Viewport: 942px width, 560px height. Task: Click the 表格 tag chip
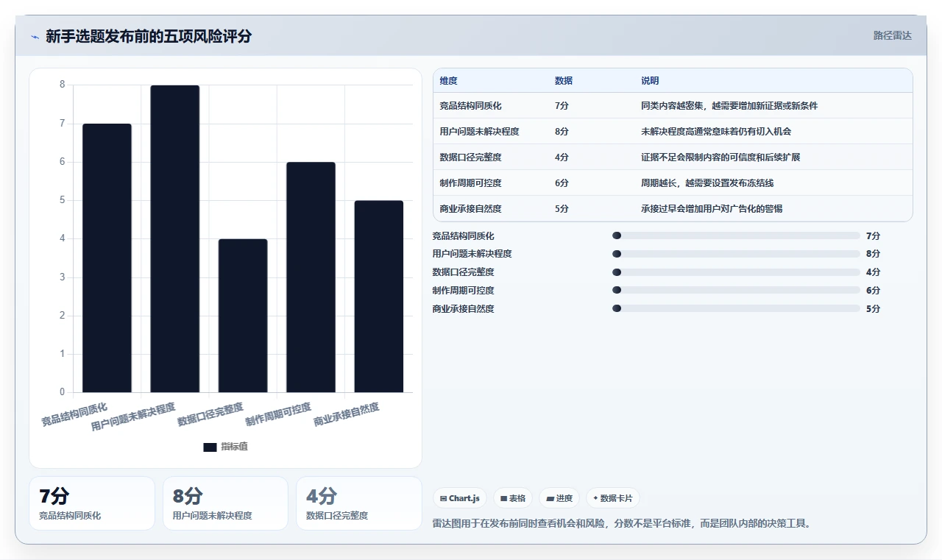pos(513,498)
